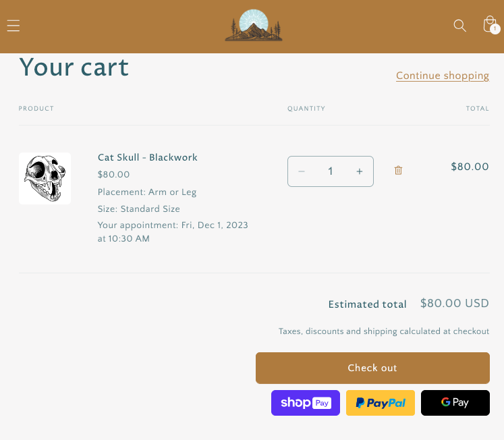Screen dimensions: 504x440
Task: Click the quantity number field
Action: [x=331, y=171]
